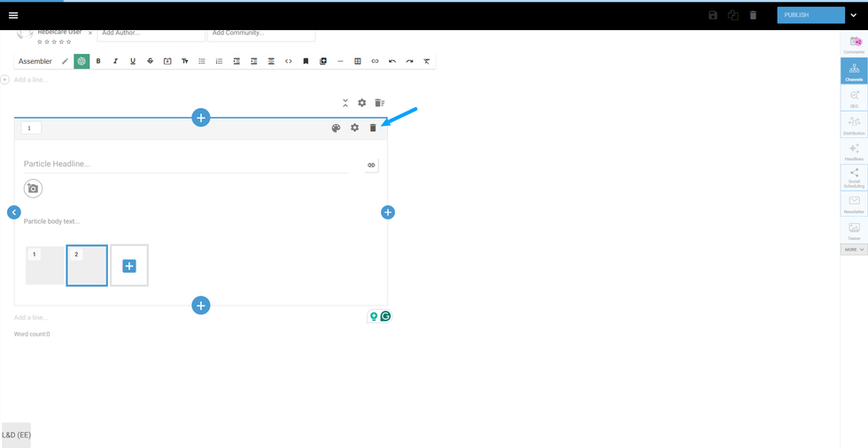868x448 pixels.
Task: Open the particle color palette
Action: click(336, 128)
